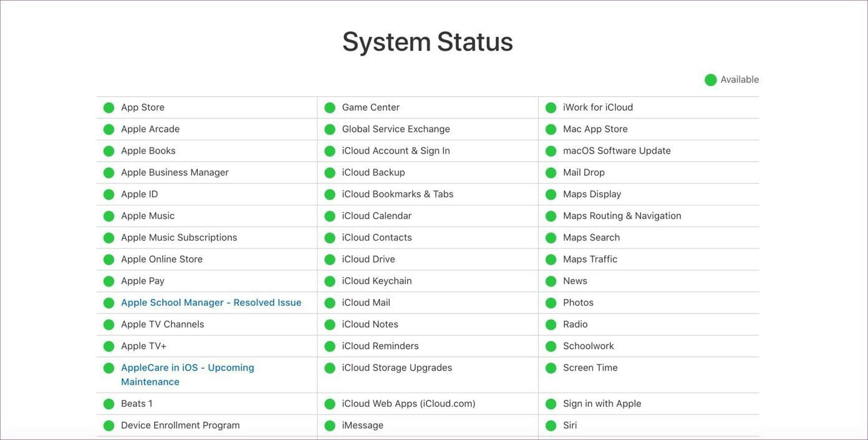Select the Schoolwork row text
Screen dimensions: 868x440
coord(588,346)
